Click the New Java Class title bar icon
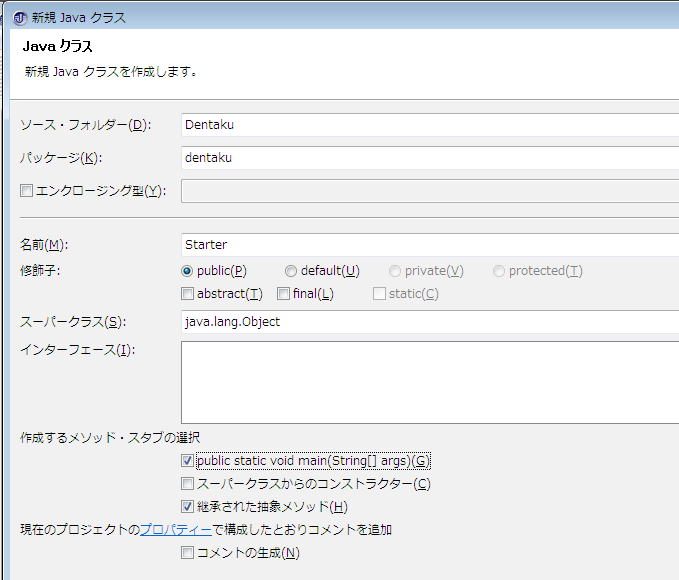679x580 pixels. click(x=19, y=17)
